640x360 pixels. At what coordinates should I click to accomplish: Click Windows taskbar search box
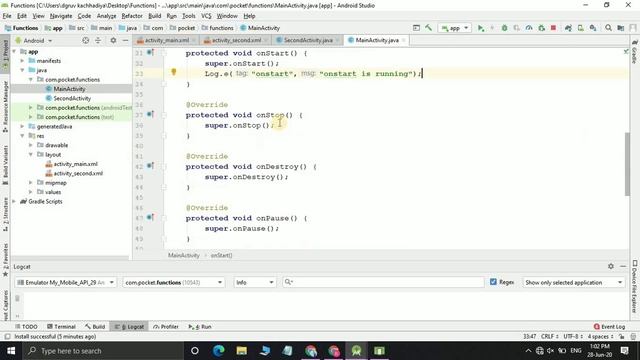pyautogui.click(x=103, y=351)
